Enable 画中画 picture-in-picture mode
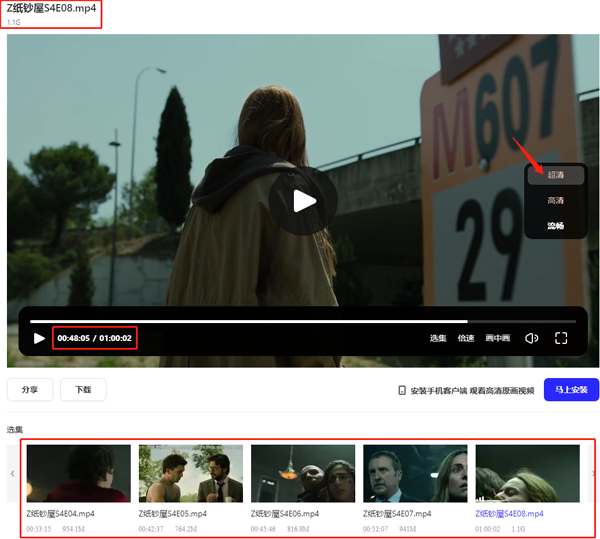 click(497, 338)
